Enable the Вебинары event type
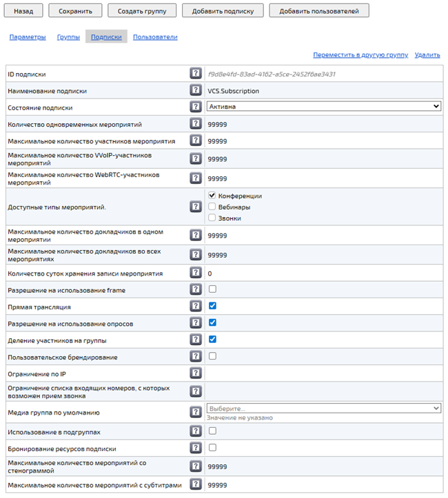The image size is (448, 498). pos(212,207)
